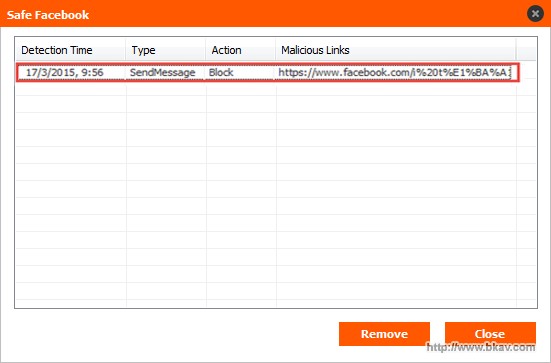Sort by the Type column header
The height and width of the screenshot is (363, 551).
coord(165,50)
